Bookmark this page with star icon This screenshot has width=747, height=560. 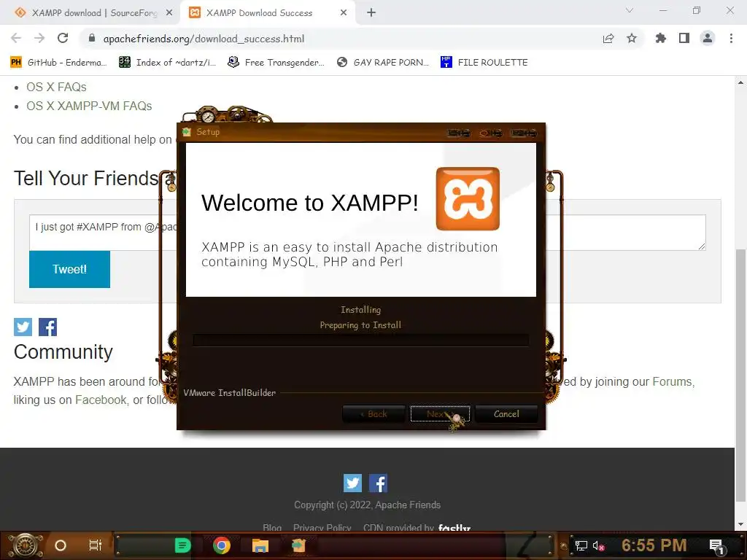pyautogui.click(x=632, y=39)
